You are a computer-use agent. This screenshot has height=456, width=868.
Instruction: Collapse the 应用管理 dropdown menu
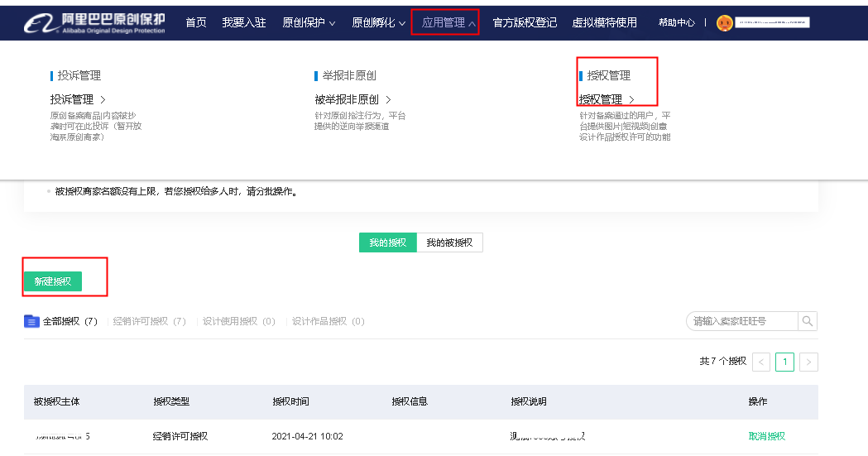point(448,22)
